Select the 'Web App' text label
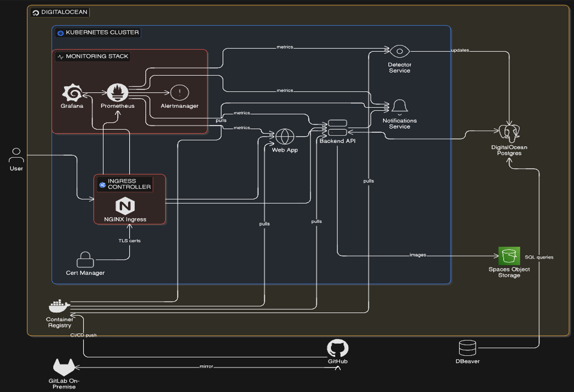Screen dimensions: 574x392 [285, 150]
